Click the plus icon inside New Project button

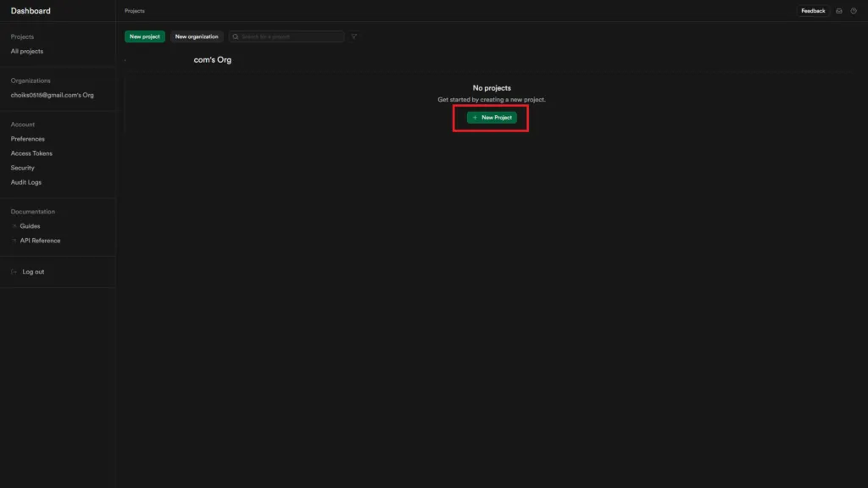(476, 117)
